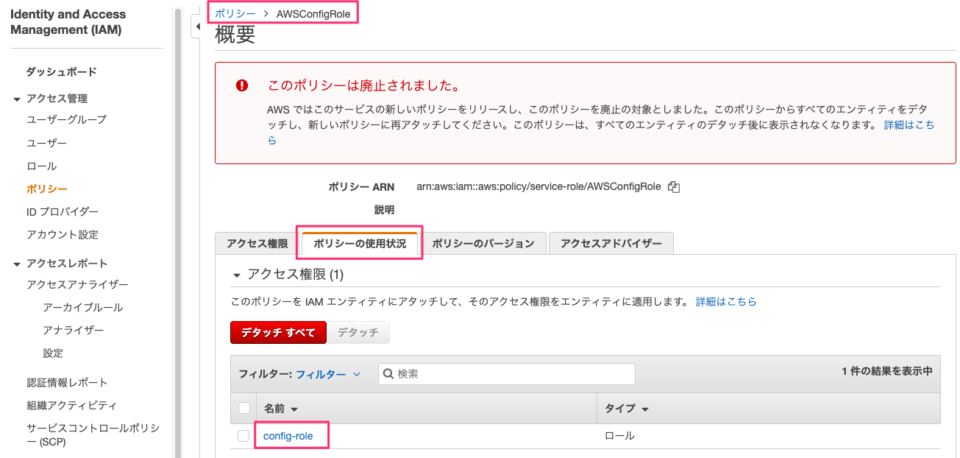
Task: Click the AWSConfigRole breadcrumb text
Action: tap(313, 13)
